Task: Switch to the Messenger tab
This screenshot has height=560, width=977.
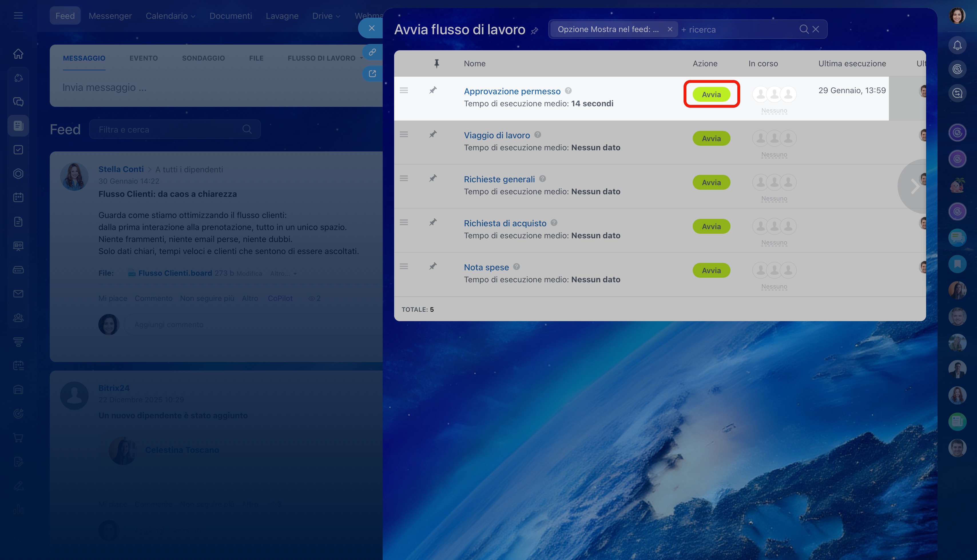Action: (110, 16)
